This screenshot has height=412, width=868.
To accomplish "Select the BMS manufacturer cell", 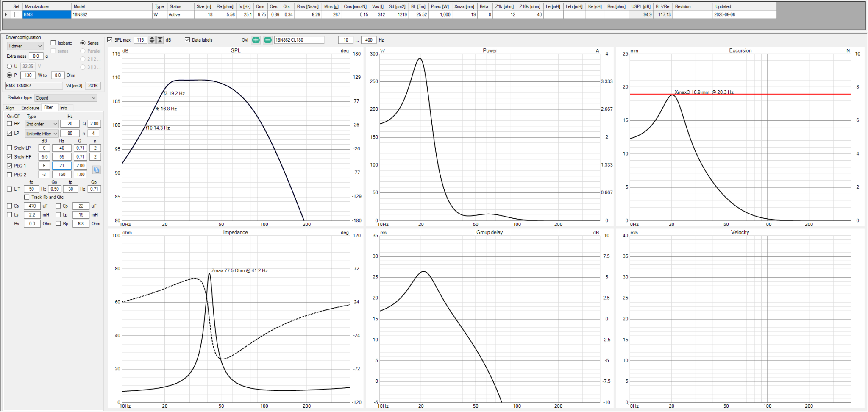I will (47, 14).
